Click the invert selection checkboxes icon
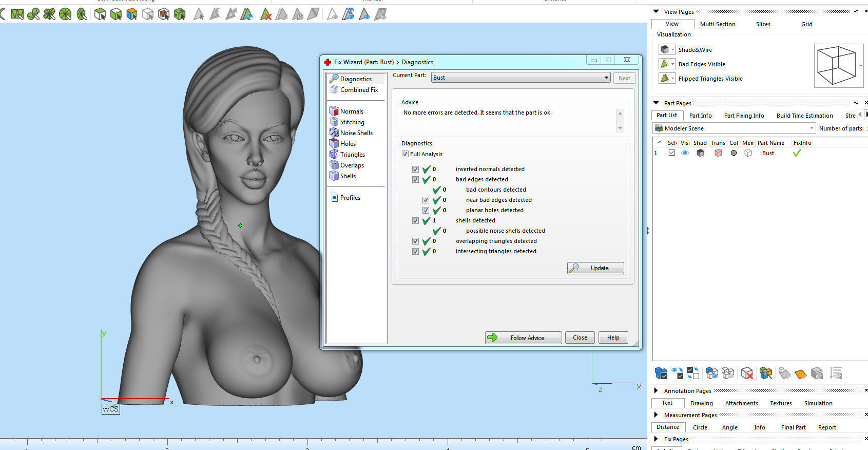Viewport: 868px width, 450px height. pos(693,373)
